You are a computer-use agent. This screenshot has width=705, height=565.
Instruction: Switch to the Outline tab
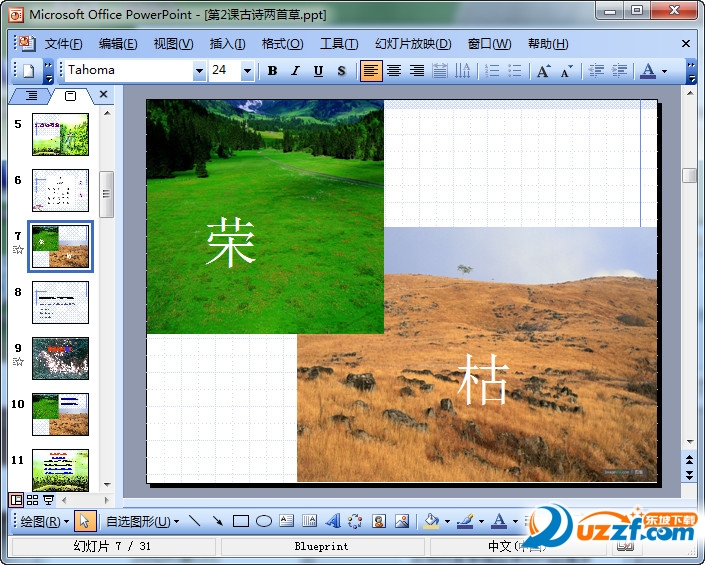click(x=31, y=96)
